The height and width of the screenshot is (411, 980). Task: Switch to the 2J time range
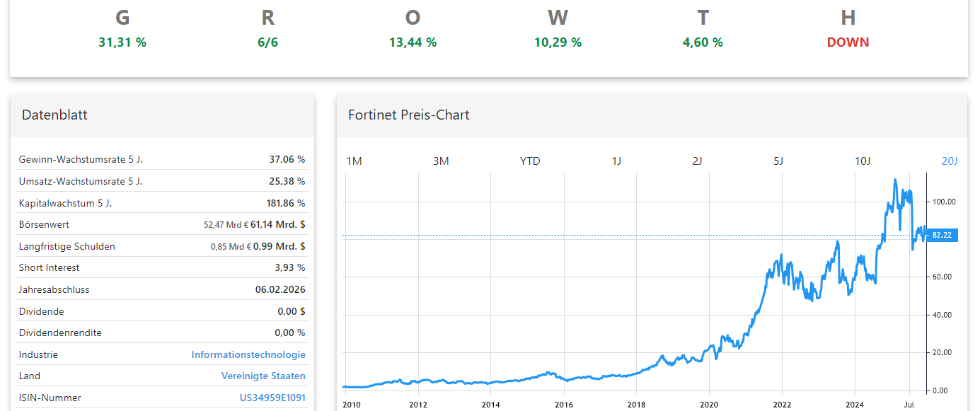pos(698,161)
